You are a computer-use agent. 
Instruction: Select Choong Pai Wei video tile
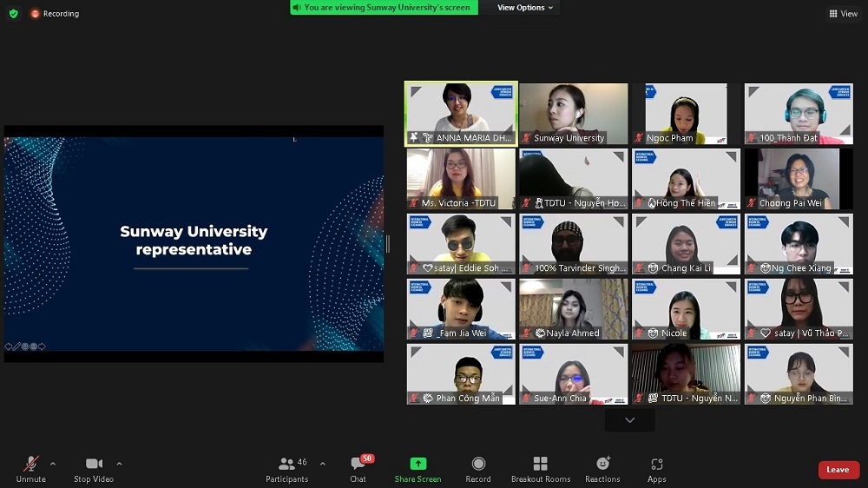[x=799, y=179]
